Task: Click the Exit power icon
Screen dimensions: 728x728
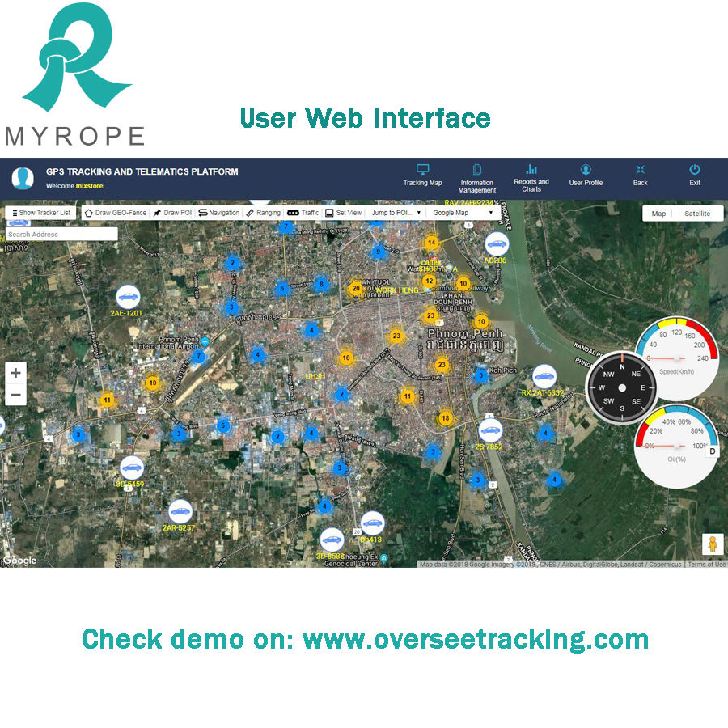Action: click(695, 170)
